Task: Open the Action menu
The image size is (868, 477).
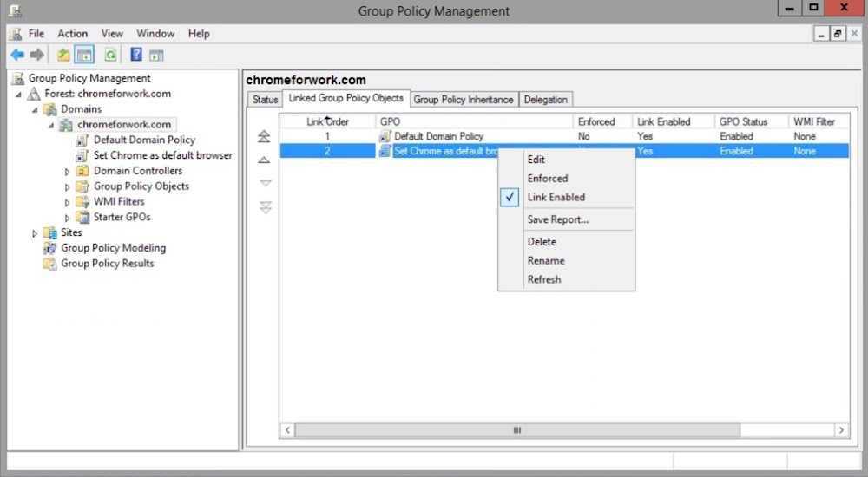Action: click(73, 33)
